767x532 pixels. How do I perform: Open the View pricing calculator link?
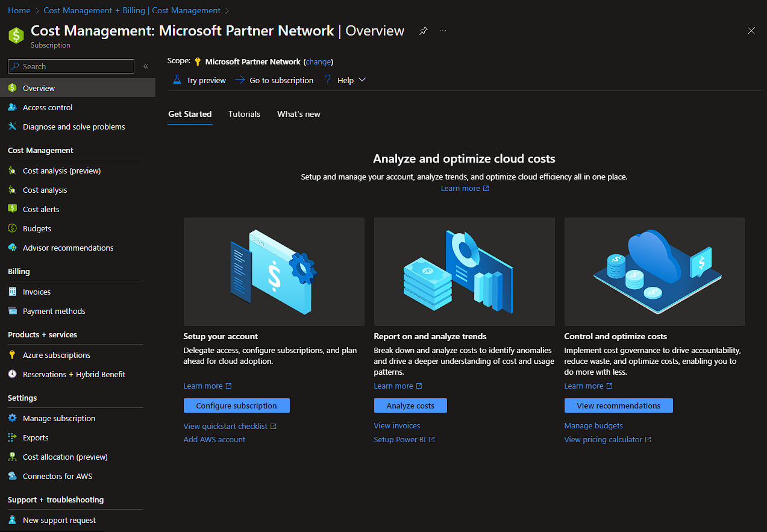(x=608, y=439)
